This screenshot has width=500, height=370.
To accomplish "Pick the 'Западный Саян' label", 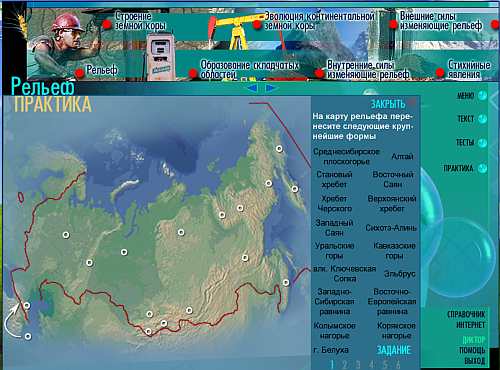I will click(x=334, y=228).
